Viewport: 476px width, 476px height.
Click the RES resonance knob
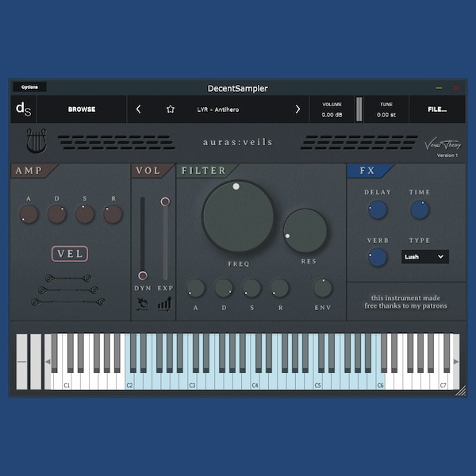click(x=305, y=231)
